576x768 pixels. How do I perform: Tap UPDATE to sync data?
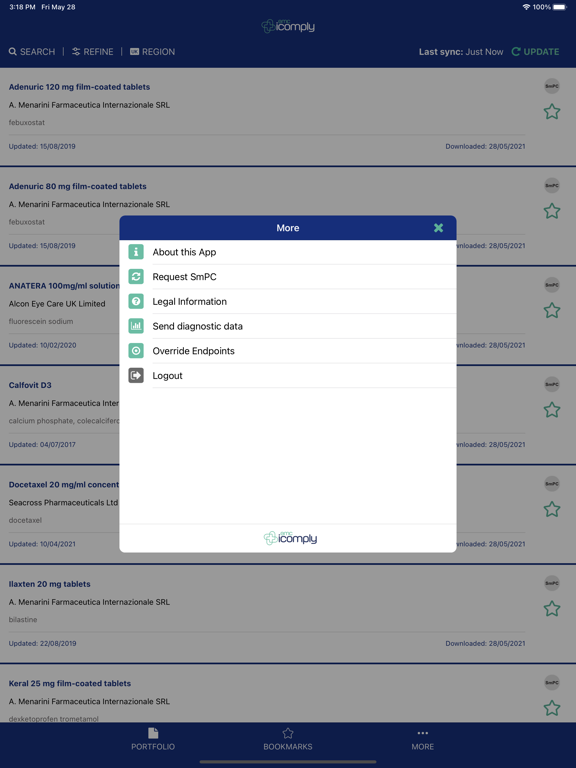(535, 52)
